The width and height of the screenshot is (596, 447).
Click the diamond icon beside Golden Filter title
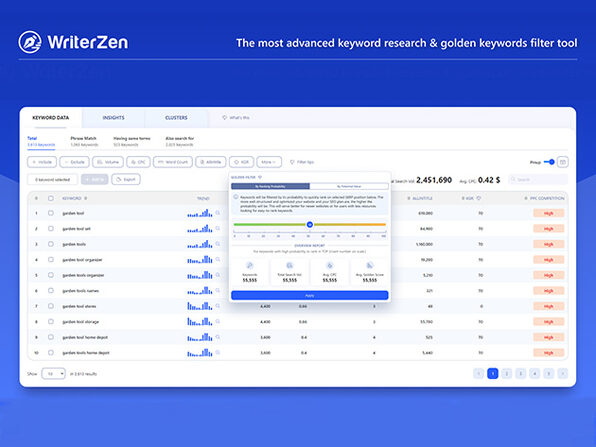[260, 177]
